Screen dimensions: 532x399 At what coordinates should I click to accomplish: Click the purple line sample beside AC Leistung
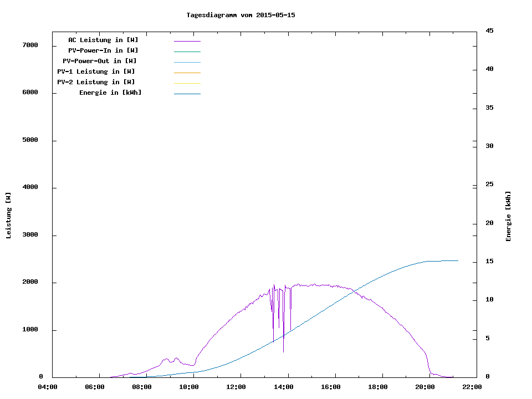pyautogui.click(x=187, y=41)
